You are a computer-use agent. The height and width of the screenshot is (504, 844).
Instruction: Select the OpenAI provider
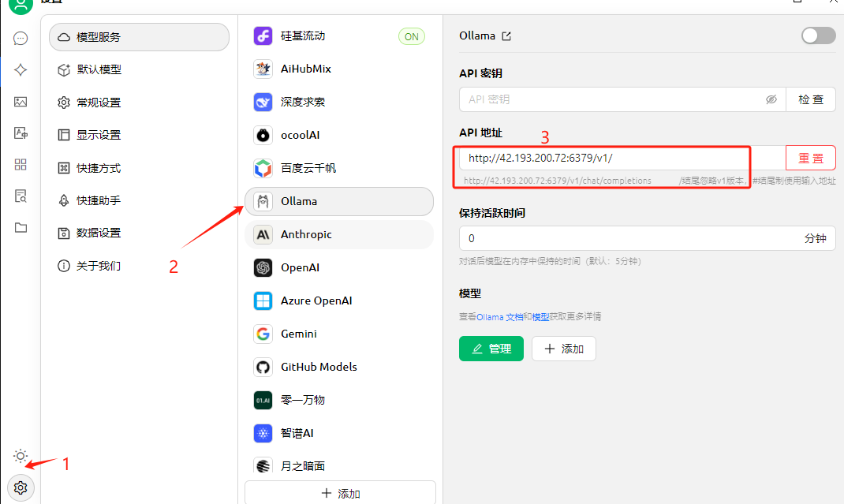339,267
